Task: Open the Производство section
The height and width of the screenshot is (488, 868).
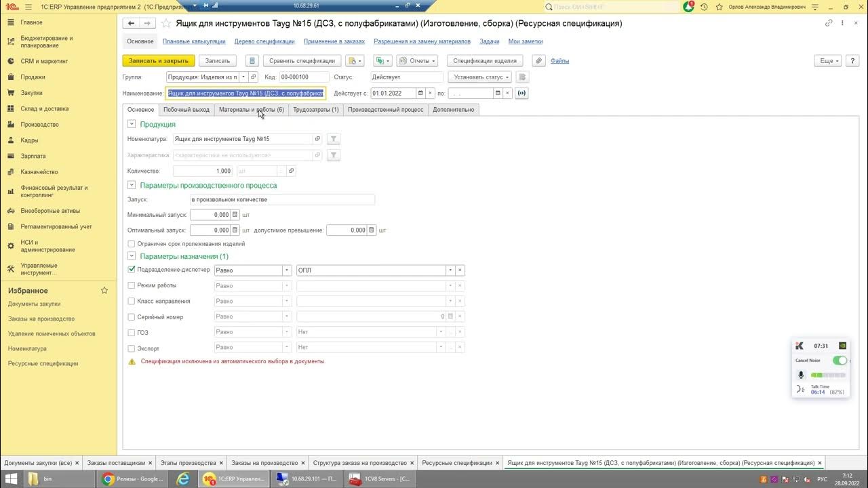Action: pos(39,125)
